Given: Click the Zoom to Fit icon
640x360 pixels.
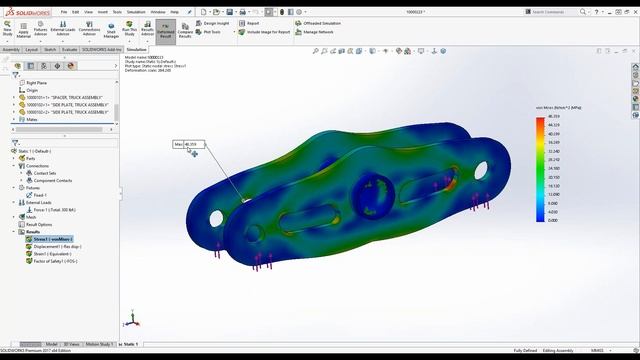Looking at the screenshot, I should (x=316, y=51).
